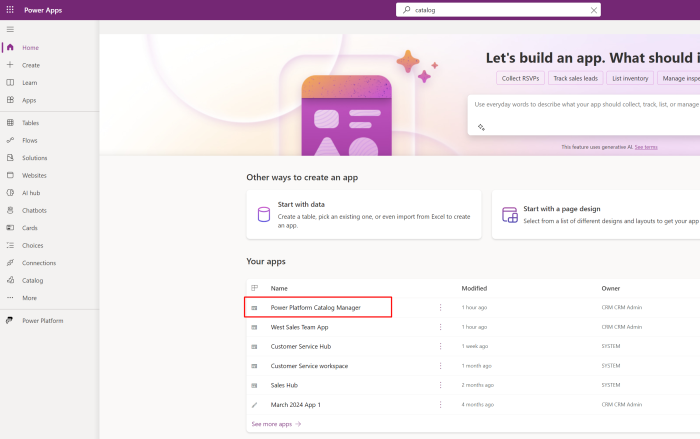The height and width of the screenshot is (439, 700).
Task: Collapse the left navigation hamburger menu
Action: [x=10, y=29]
